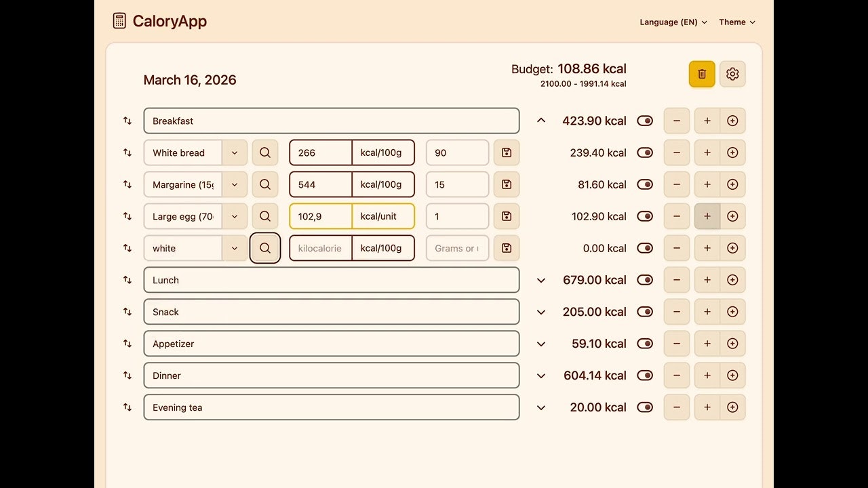The height and width of the screenshot is (488, 868).
Task: Click kcal/unit button for Large egg
Action: [383, 216]
